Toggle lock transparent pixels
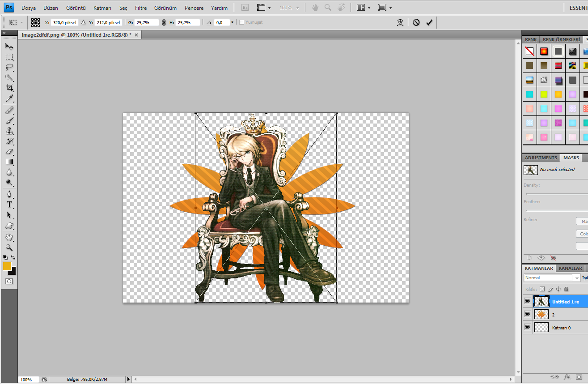Image resolution: width=588 pixels, height=384 pixels. [x=542, y=289]
